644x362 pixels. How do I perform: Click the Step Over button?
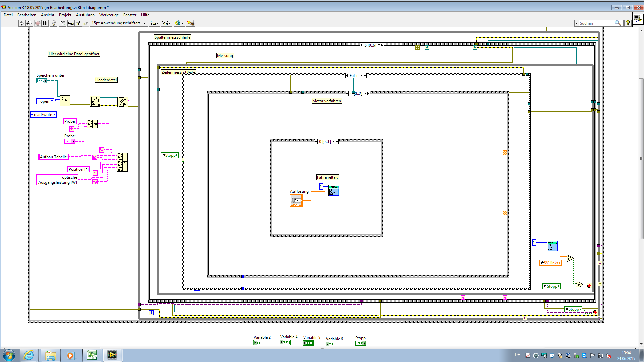click(x=78, y=23)
